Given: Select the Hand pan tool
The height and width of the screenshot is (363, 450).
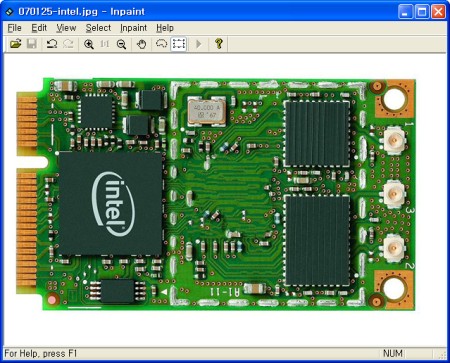Looking at the screenshot, I should (x=141, y=44).
